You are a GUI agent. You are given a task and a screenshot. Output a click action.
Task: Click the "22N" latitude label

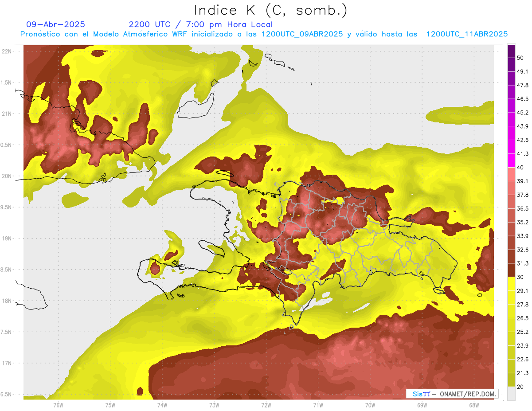[x=7, y=51]
